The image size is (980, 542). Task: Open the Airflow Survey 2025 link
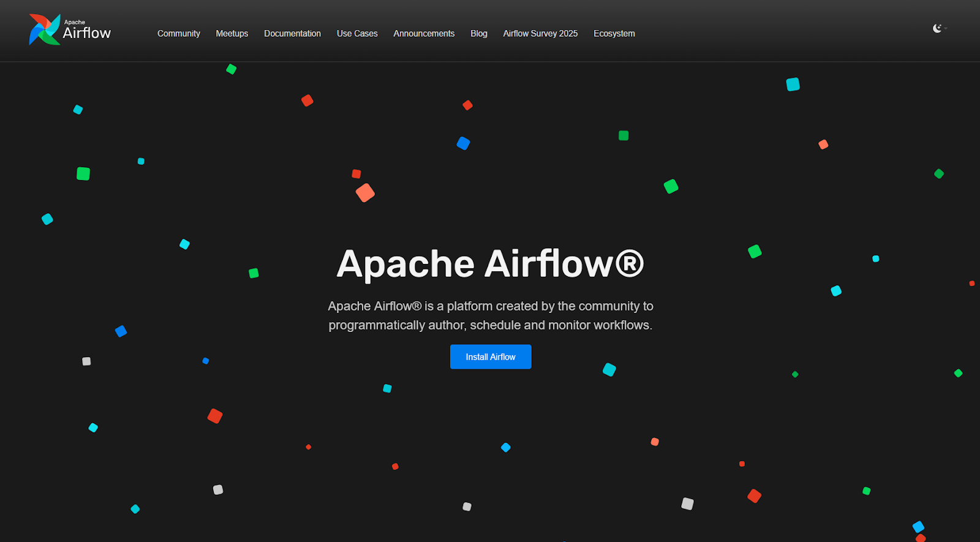(x=540, y=34)
